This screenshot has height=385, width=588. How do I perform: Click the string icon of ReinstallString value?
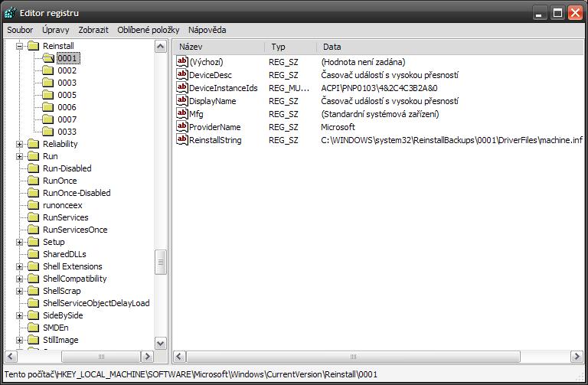pos(182,139)
